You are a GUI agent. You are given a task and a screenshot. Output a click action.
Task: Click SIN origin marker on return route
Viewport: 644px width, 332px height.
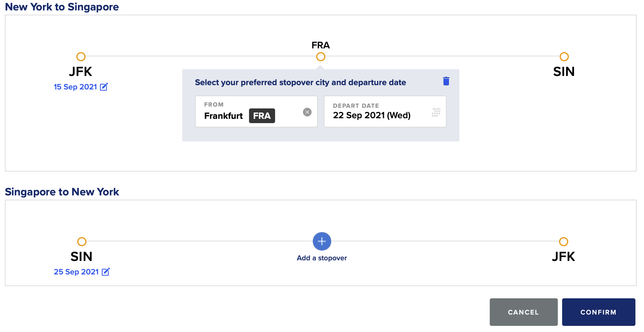tap(82, 242)
